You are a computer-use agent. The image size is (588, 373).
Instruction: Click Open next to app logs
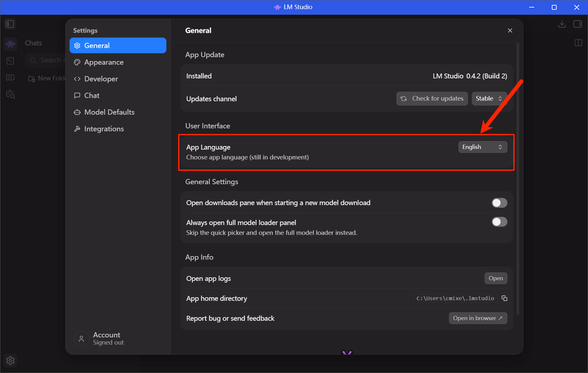pos(496,278)
